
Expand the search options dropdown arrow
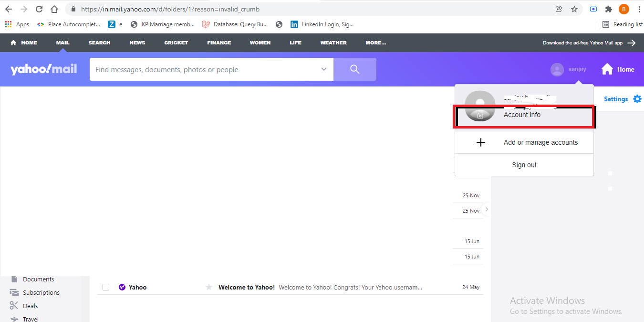[324, 69]
